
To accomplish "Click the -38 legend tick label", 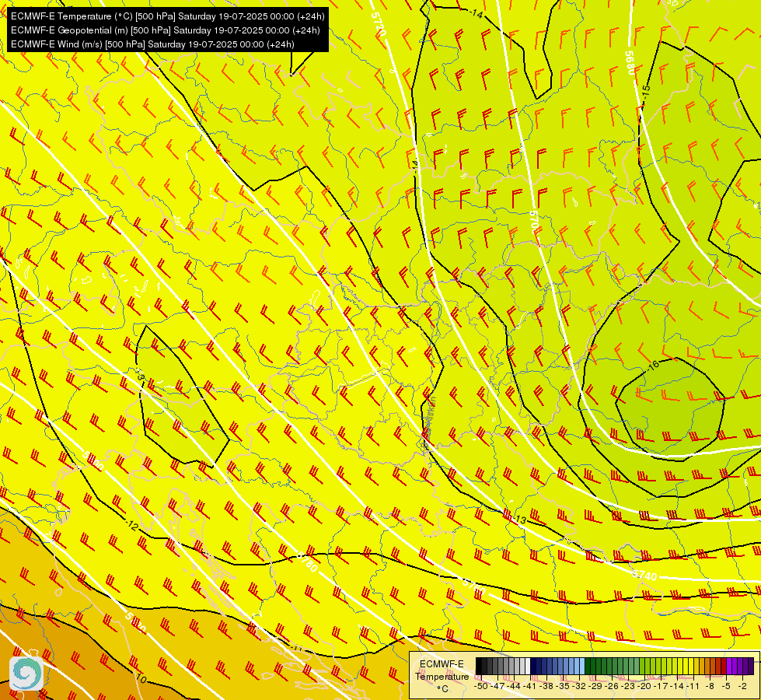I will click(x=547, y=686).
